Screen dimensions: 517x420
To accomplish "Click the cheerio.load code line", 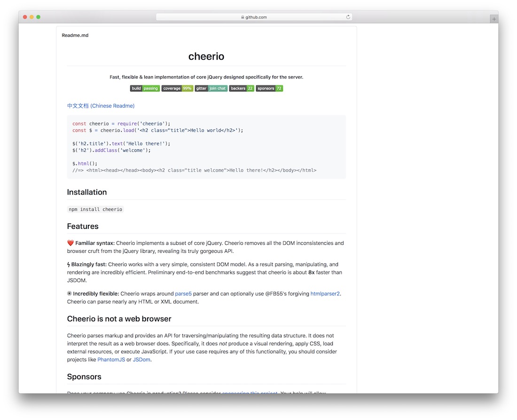I will point(157,130).
